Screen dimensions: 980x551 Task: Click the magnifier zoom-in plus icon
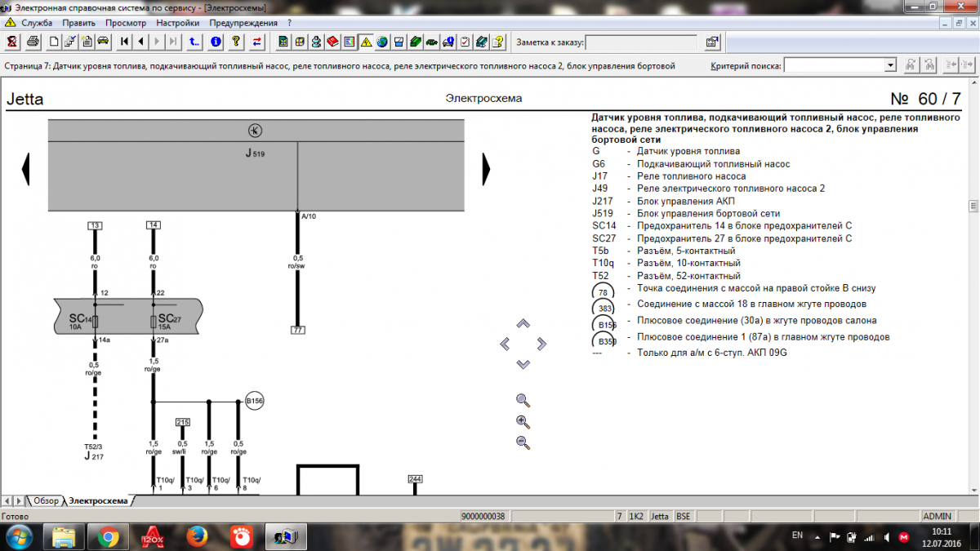point(523,422)
